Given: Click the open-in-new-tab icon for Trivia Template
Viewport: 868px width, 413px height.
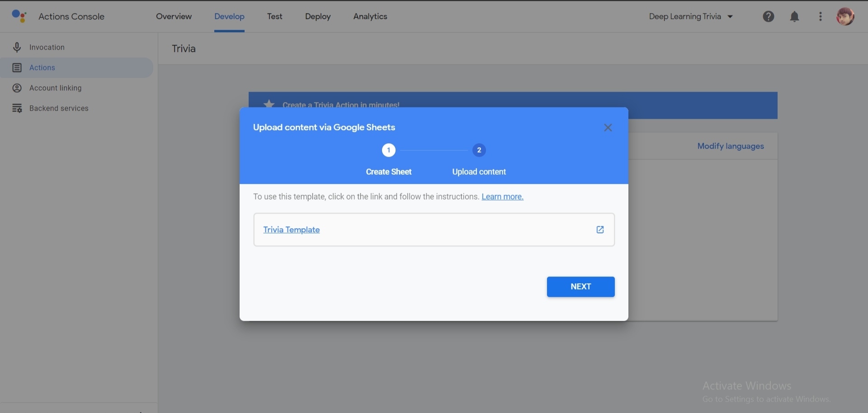Looking at the screenshot, I should pyautogui.click(x=600, y=230).
